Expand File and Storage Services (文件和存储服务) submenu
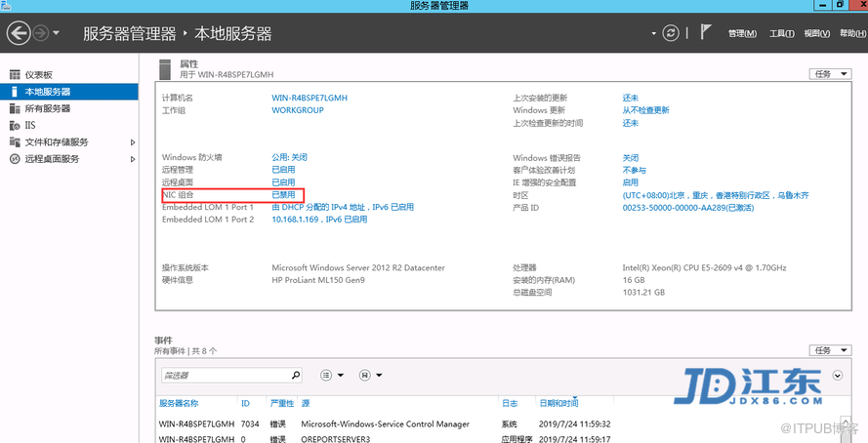The height and width of the screenshot is (443, 868). tap(133, 142)
